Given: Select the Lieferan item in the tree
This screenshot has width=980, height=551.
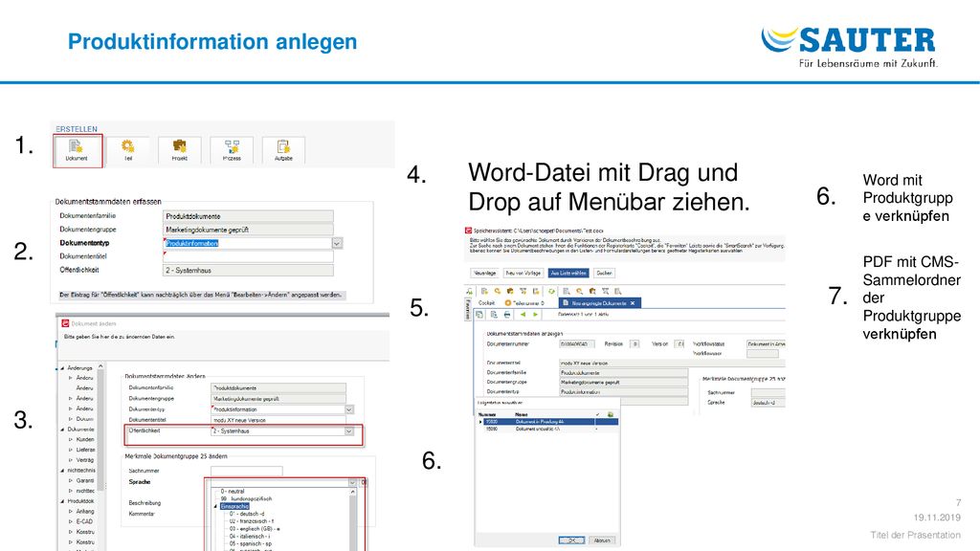Looking at the screenshot, I should click(85, 450).
